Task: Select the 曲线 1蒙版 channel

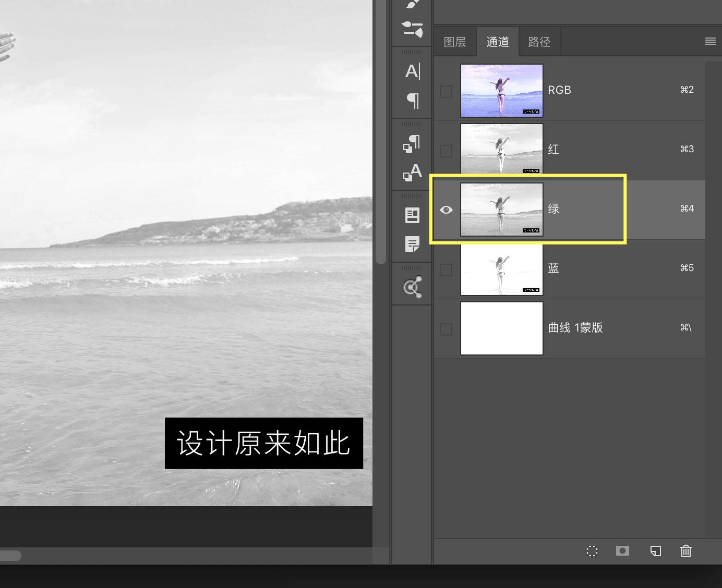Action: (x=600, y=328)
